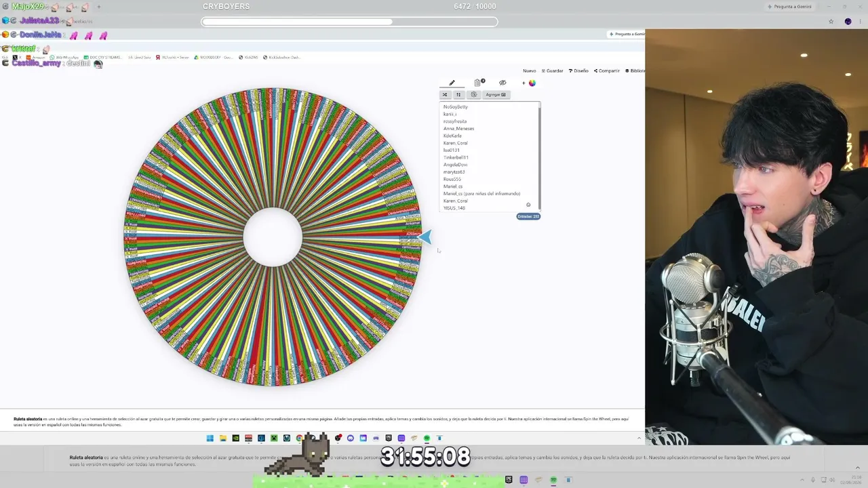Shuffle the wheel entries
Screen dimensions: 868x488
click(x=445, y=94)
